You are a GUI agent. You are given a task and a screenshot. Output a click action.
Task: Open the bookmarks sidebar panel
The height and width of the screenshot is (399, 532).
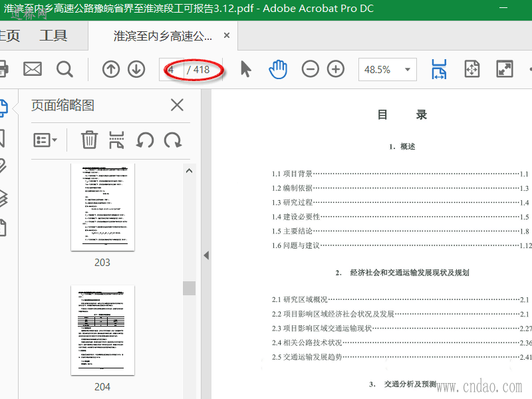[x=2, y=138]
